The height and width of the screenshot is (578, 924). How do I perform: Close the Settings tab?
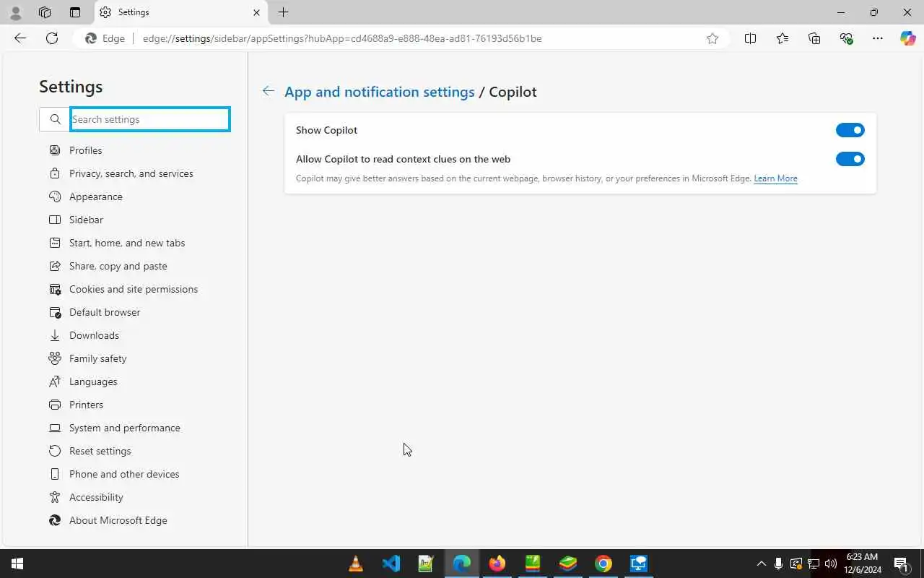(256, 12)
